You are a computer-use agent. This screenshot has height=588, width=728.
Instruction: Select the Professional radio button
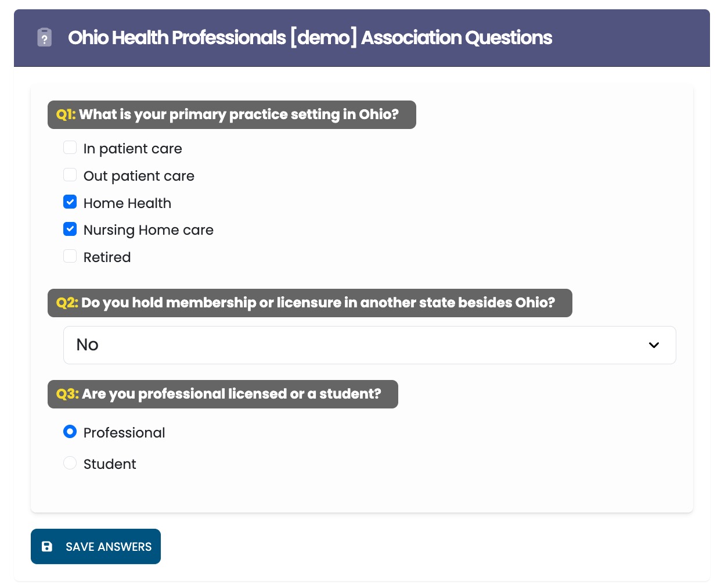(70, 432)
